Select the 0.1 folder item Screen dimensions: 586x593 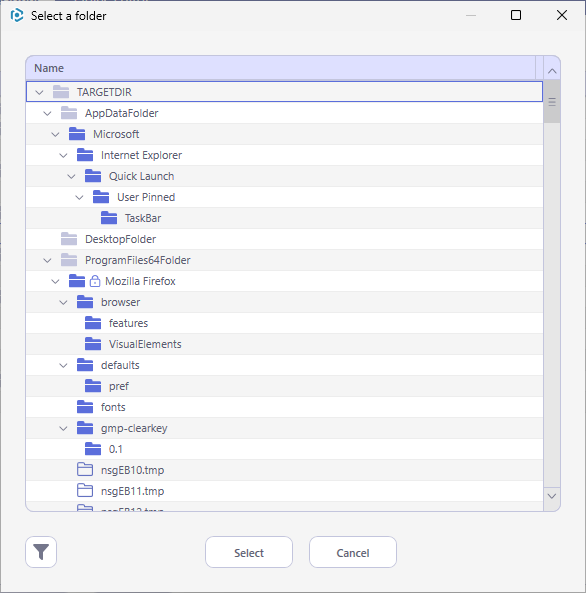(x=284, y=449)
